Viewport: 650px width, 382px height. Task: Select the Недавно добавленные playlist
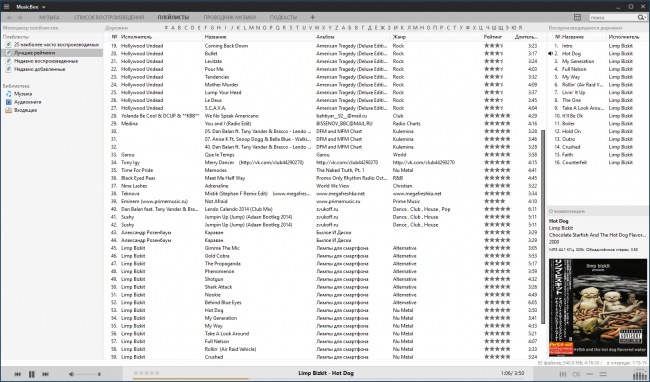[x=40, y=69]
